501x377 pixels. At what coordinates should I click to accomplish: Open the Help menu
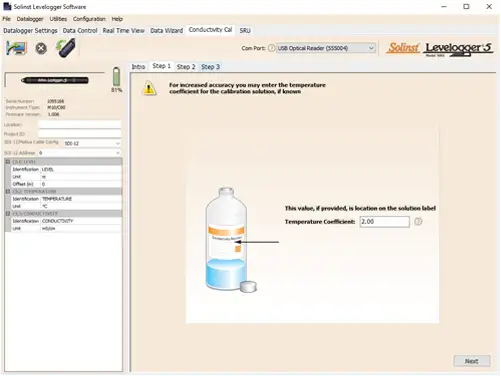tap(117, 19)
